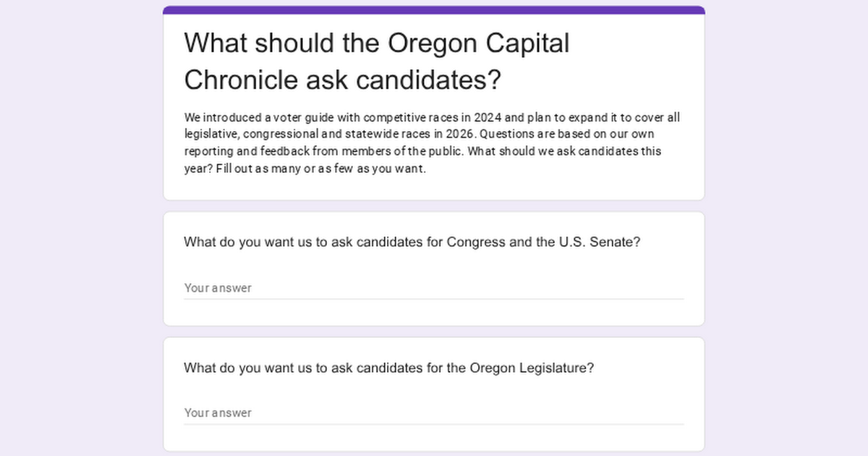Click the purple accent bar atop the form

pyautogui.click(x=434, y=10)
